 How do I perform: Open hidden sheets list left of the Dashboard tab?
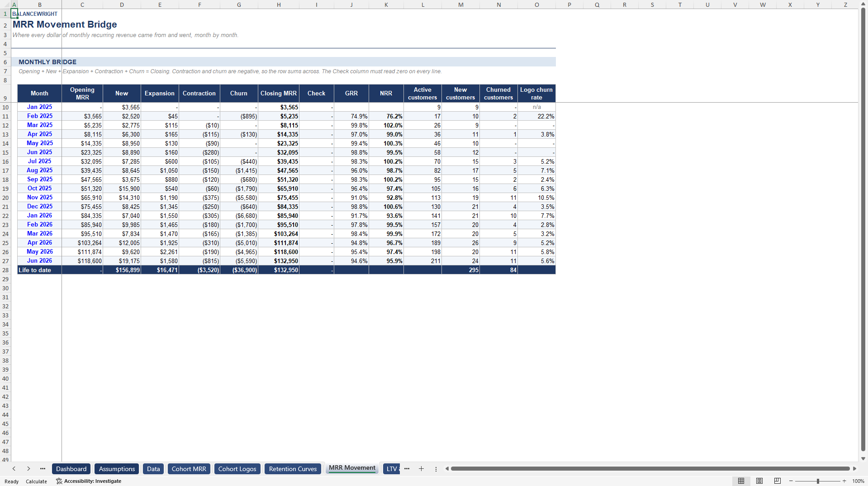point(43,469)
